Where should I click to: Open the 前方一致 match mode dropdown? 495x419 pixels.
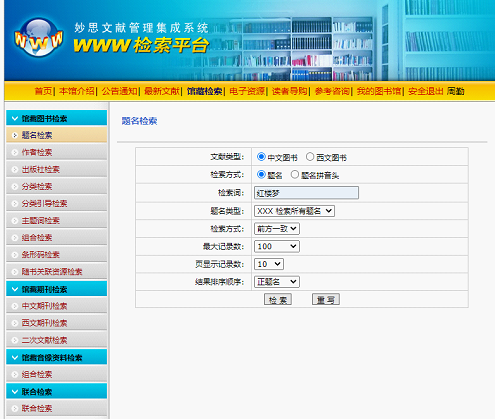[x=277, y=229]
